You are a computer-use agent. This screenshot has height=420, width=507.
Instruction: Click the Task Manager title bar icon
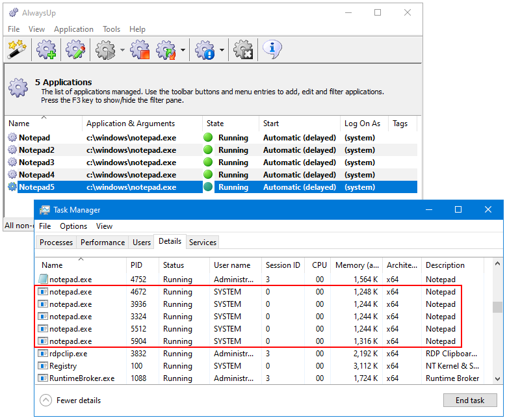pyautogui.click(x=45, y=210)
